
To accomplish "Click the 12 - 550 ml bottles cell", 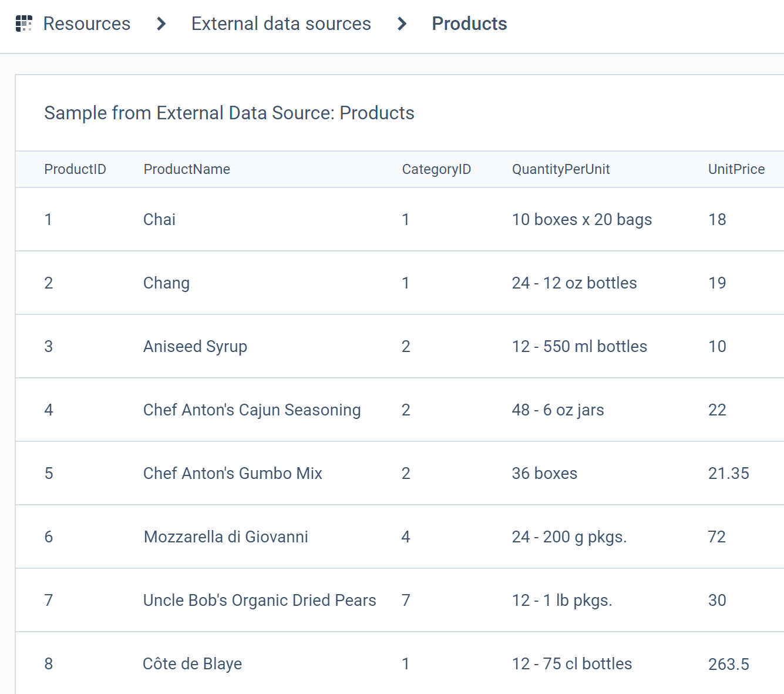I will pos(579,346).
